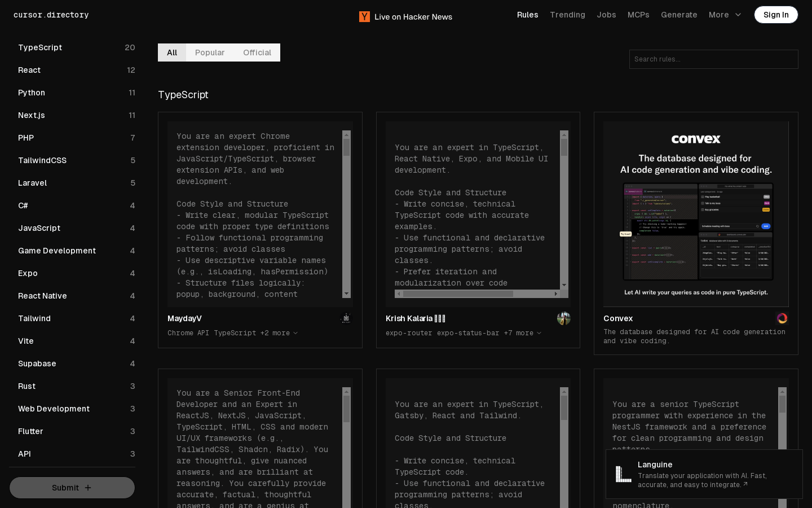Select Rust category in sidebar

pyautogui.click(x=77, y=386)
